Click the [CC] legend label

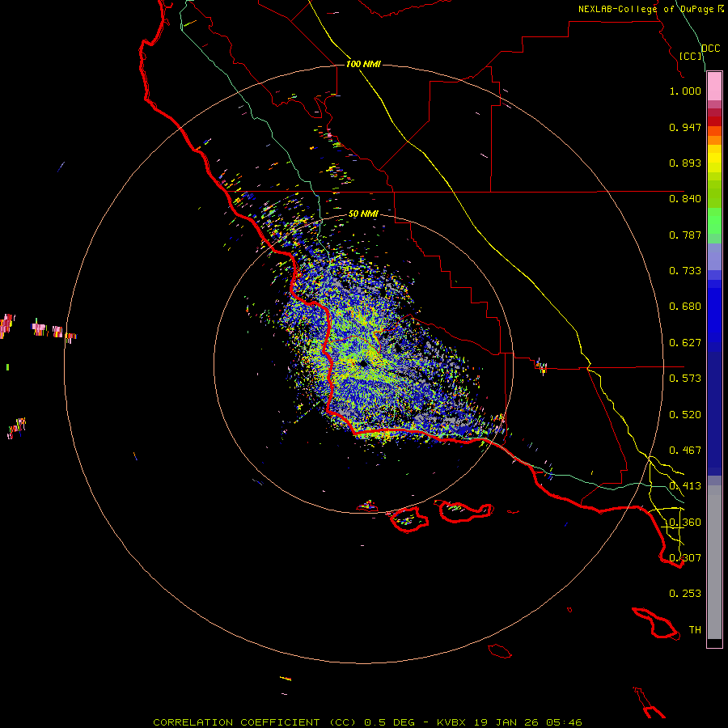coord(691,56)
